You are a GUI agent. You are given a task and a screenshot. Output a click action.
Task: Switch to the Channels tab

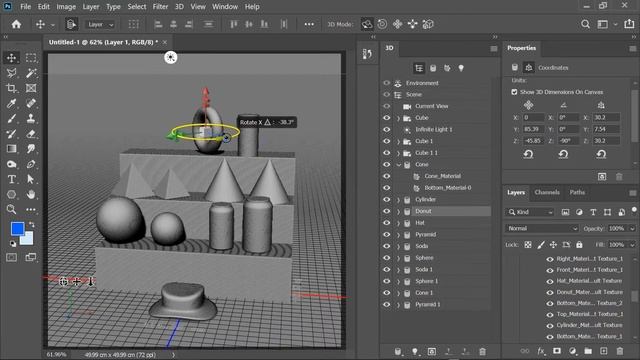point(547,192)
